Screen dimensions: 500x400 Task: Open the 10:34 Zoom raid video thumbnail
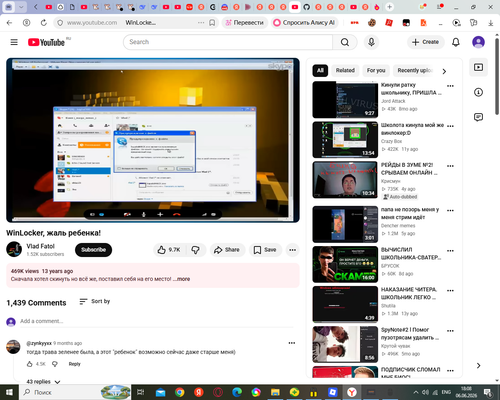[345, 180]
